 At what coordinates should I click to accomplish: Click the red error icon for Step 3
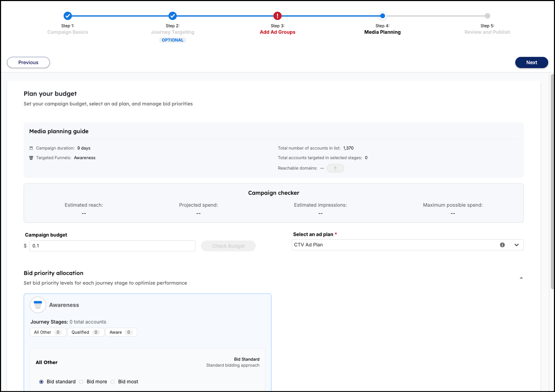click(277, 16)
